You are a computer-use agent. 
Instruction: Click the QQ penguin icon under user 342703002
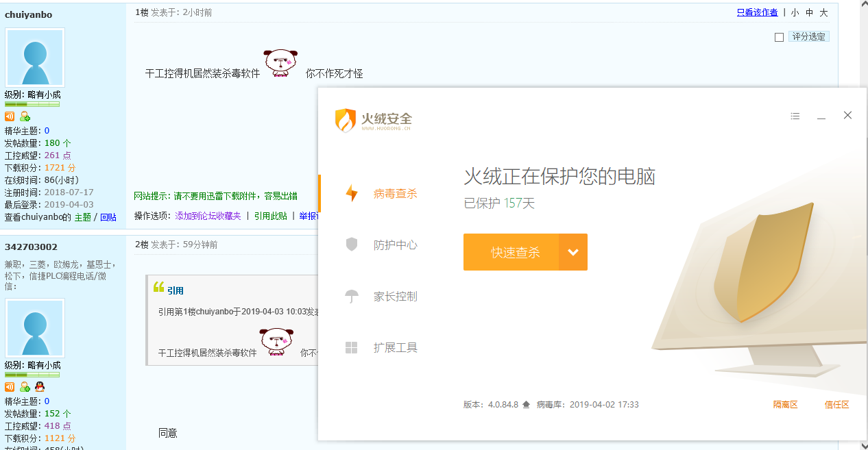pos(39,387)
